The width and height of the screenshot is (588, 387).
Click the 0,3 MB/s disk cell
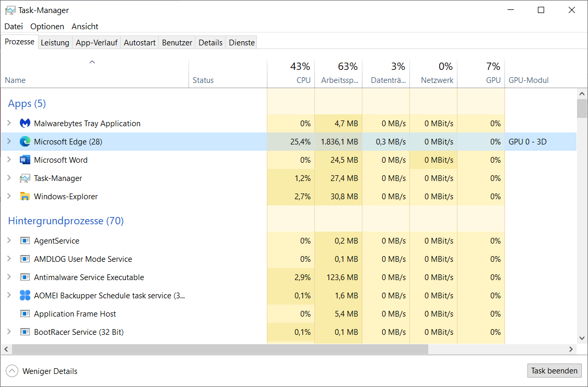click(386, 142)
